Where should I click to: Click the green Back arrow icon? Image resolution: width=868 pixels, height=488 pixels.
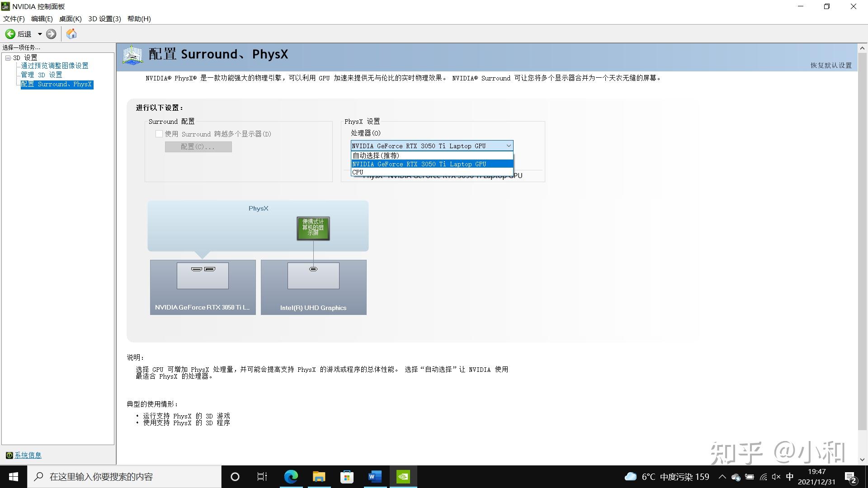click(10, 34)
